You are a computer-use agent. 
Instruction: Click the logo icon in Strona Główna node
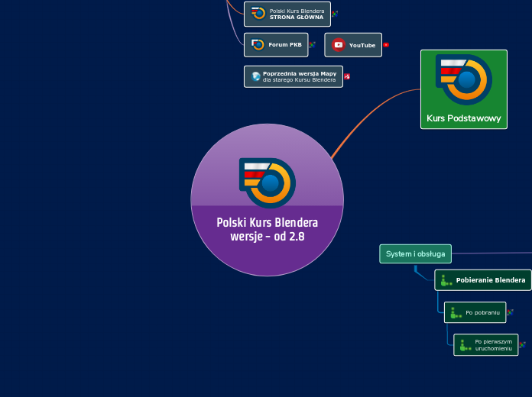[x=258, y=14]
